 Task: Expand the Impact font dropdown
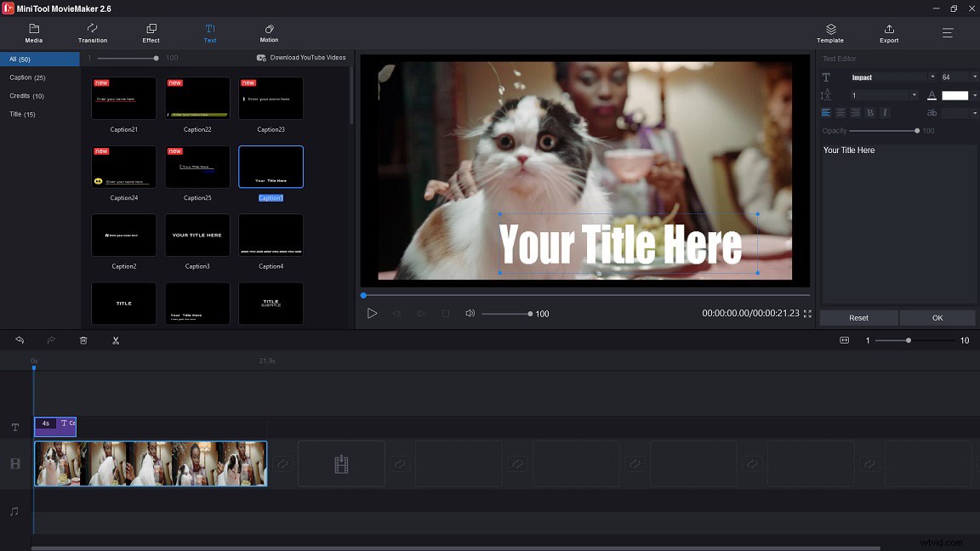point(932,77)
